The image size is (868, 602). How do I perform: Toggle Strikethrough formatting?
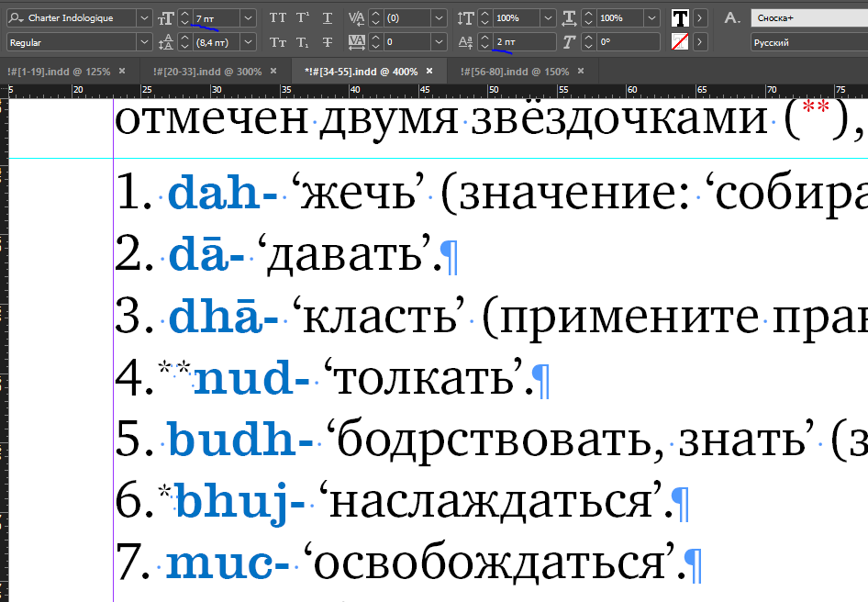coord(328,42)
